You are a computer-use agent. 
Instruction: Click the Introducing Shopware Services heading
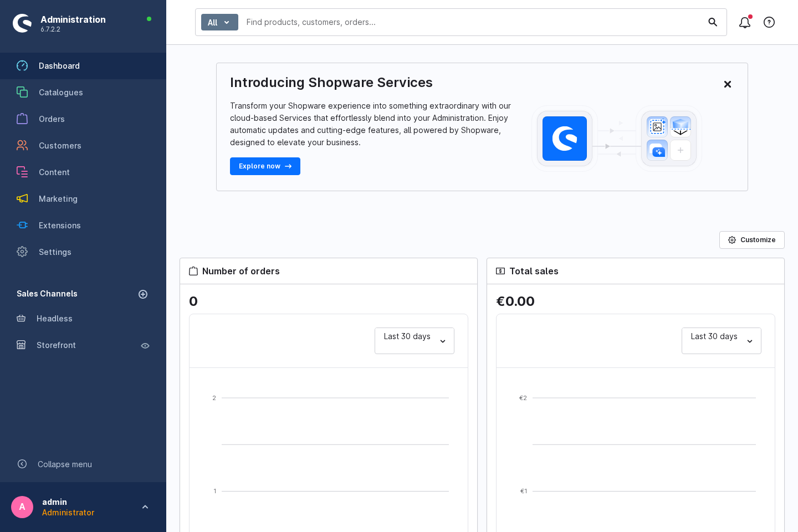331,83
